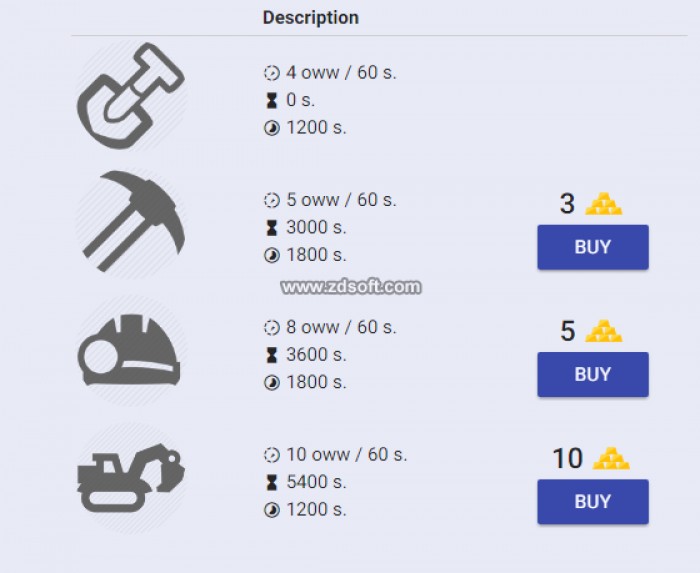
Task: Click the gold bars icon next to 5
Action: point(604,331)
